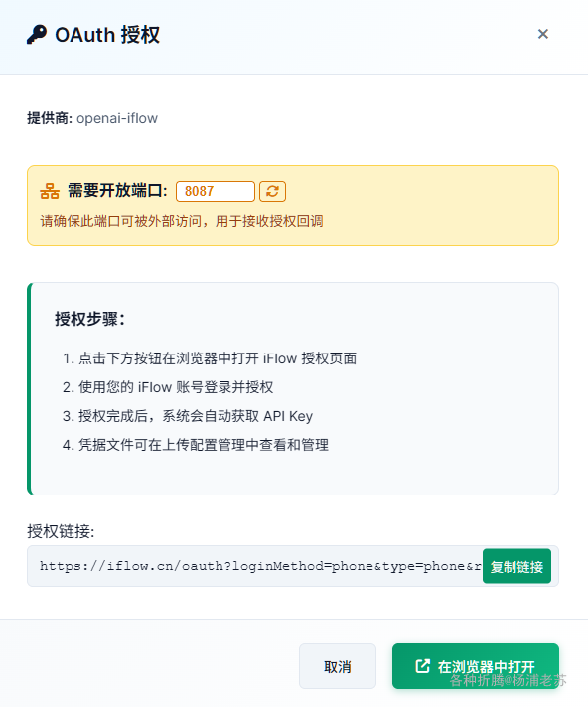The image size is (588, 707).
Task: Click the 需要开放端口 label
Action: point(117,191)
